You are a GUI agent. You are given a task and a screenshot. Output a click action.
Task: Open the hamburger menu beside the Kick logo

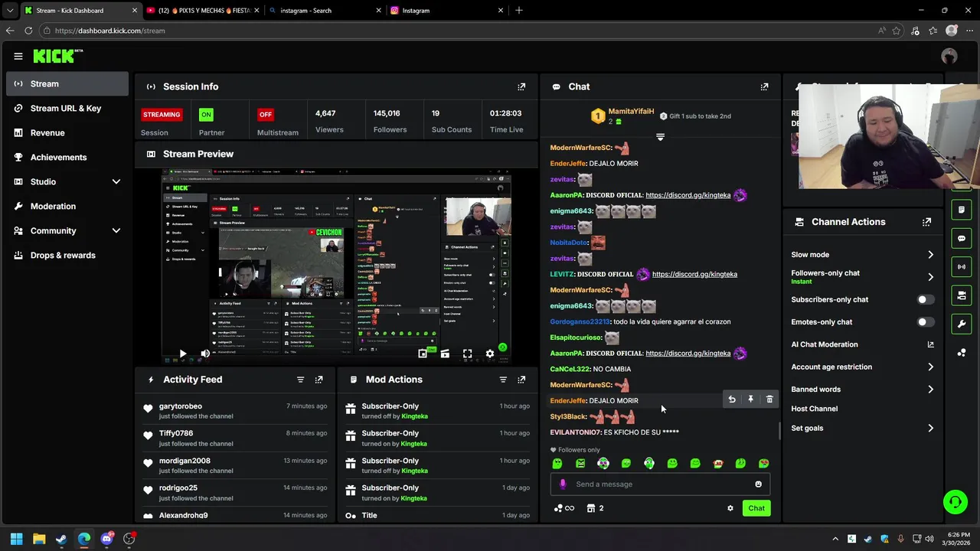[x=18, y=56]
